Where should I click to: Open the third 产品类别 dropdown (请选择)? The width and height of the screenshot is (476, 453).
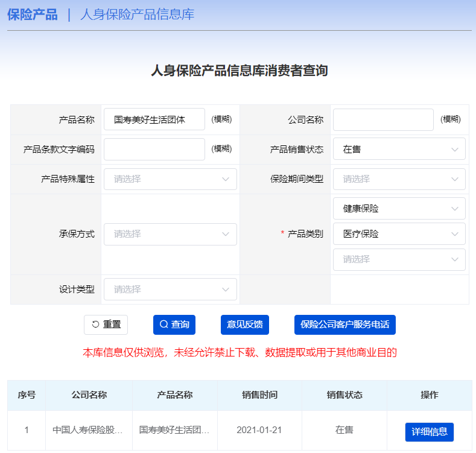[x=399, y=259]
